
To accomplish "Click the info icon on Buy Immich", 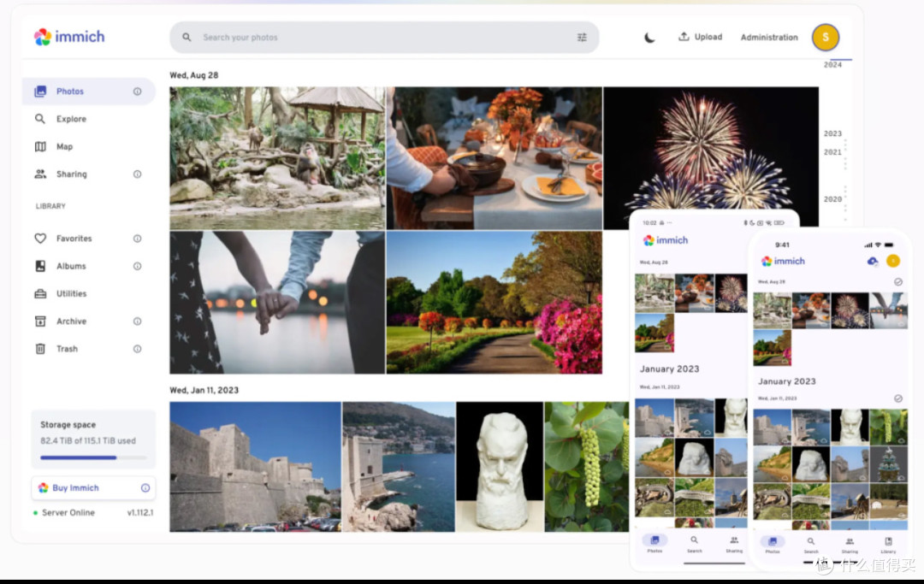I will click(145, 488).
